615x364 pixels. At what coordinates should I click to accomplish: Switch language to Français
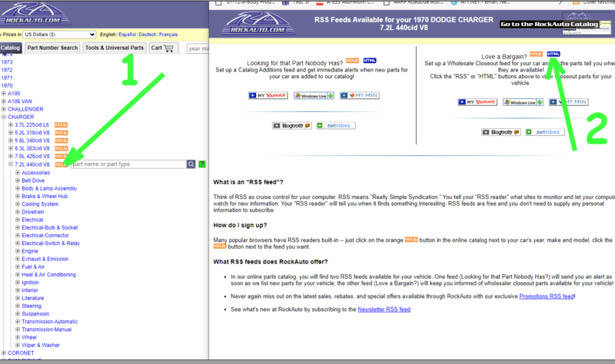(x=168, y=35)
